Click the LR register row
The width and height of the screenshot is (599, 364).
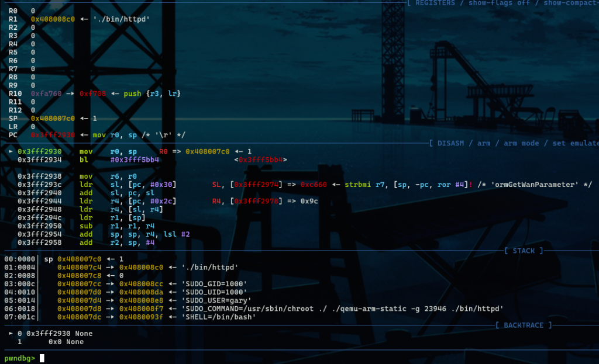(x=13, y=127)
